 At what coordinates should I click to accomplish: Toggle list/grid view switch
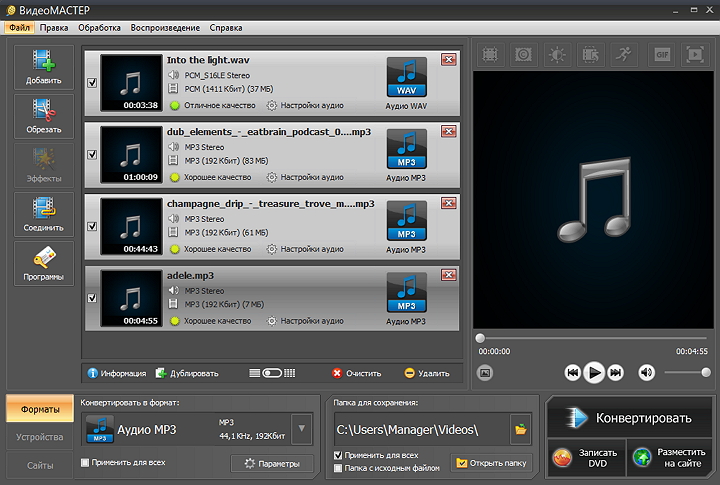(272, 373)
